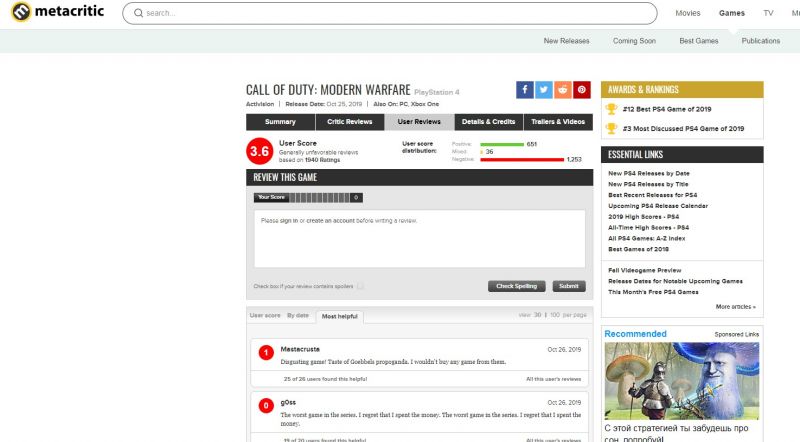Open the TV section in the header
Viewport: 800px width, 442px height.
click(768, 13)
